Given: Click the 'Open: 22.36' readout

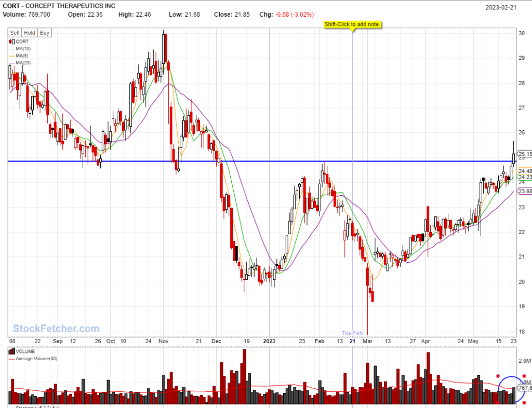Looking at the screenshot, I should point(85,15).
